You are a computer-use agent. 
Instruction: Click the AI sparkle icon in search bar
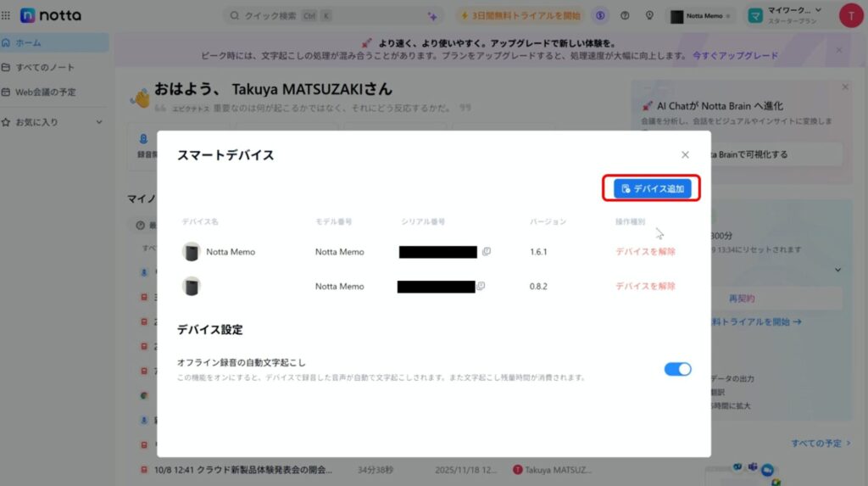tap(432, 15)
